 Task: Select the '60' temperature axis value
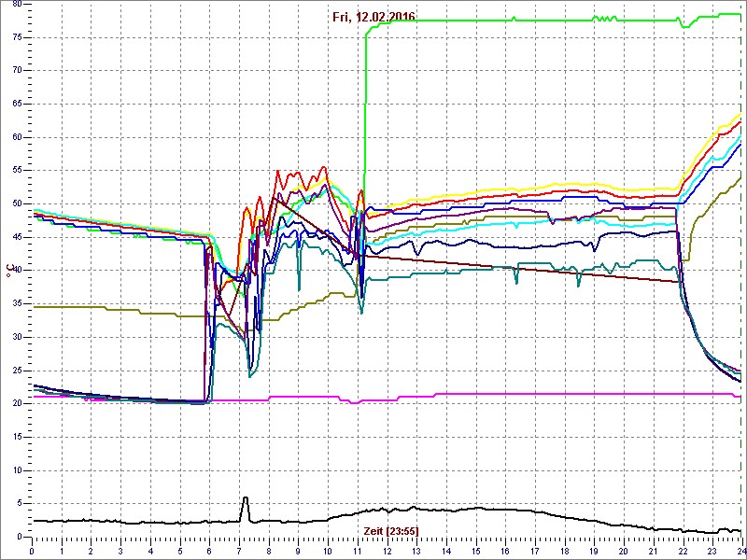[x=17, y=137]
